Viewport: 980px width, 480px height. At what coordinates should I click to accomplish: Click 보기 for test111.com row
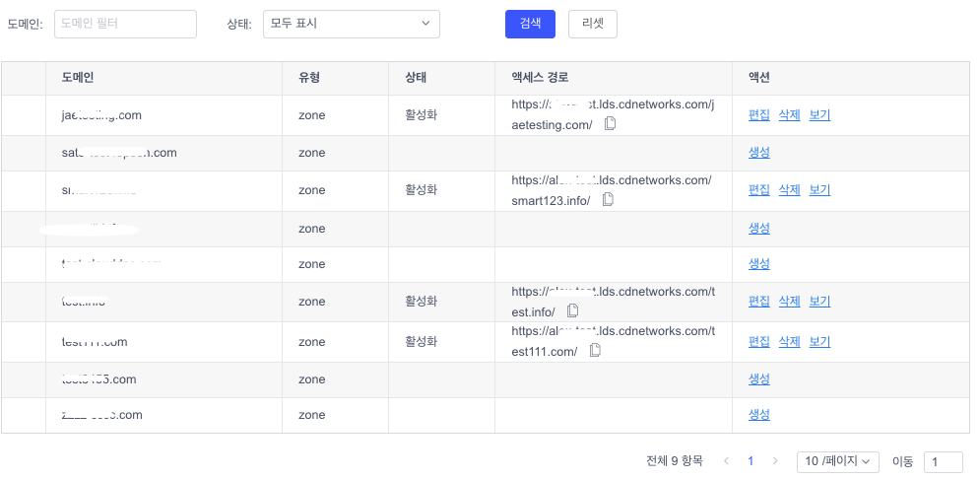click(820, 342)
